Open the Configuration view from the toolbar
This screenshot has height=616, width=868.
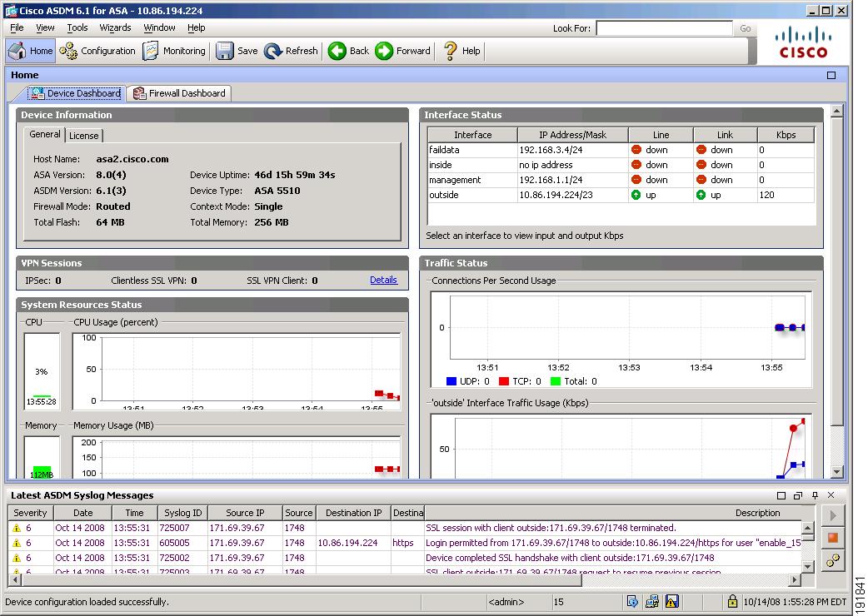[97, 51]
